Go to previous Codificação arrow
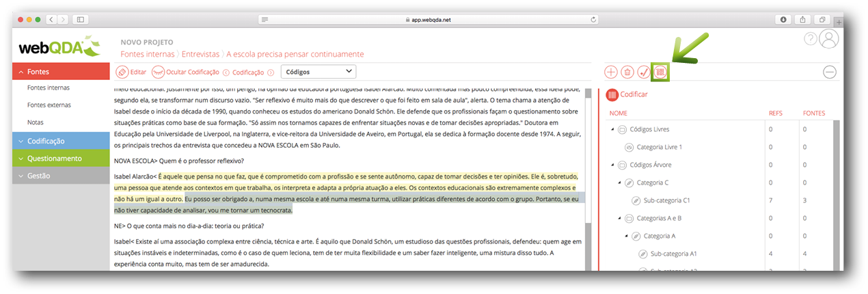 pos(226,72)
